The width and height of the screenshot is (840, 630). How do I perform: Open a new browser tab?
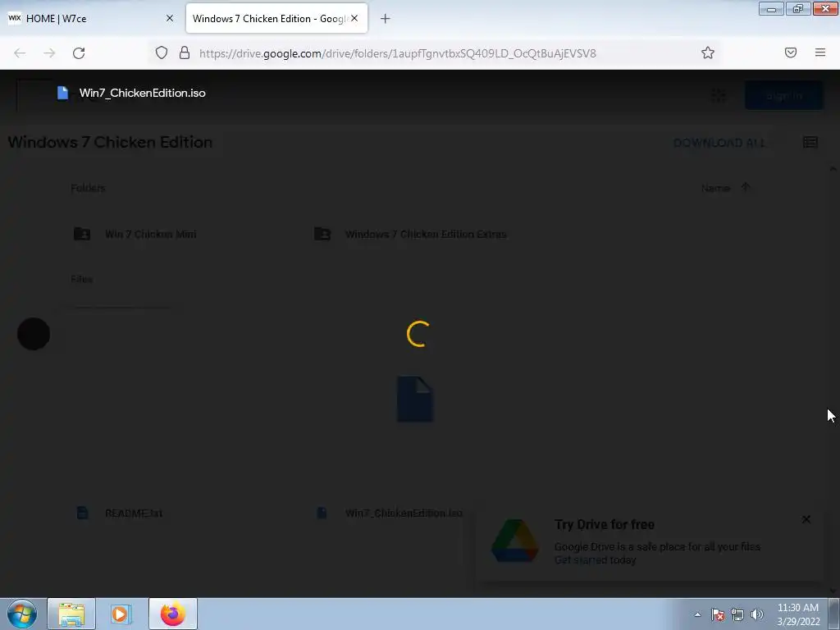[386, 19]
